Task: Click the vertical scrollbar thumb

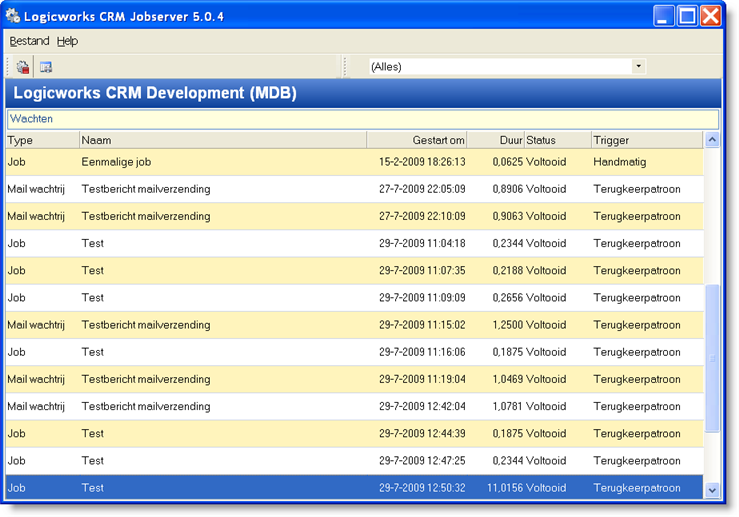Action: (712, 358)
